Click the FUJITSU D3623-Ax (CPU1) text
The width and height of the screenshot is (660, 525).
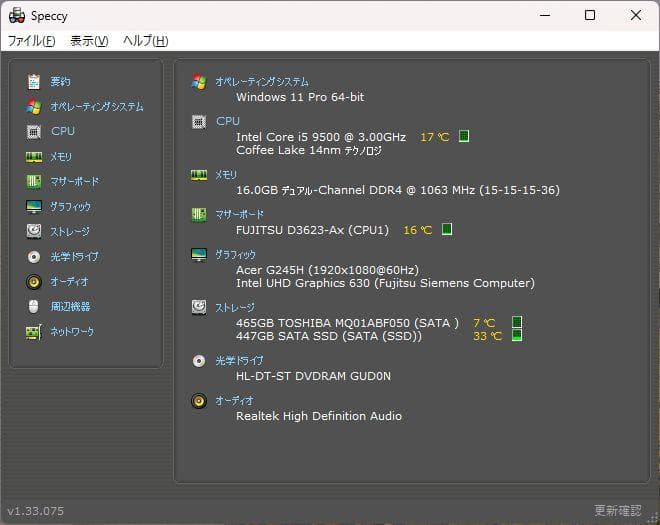312,230
